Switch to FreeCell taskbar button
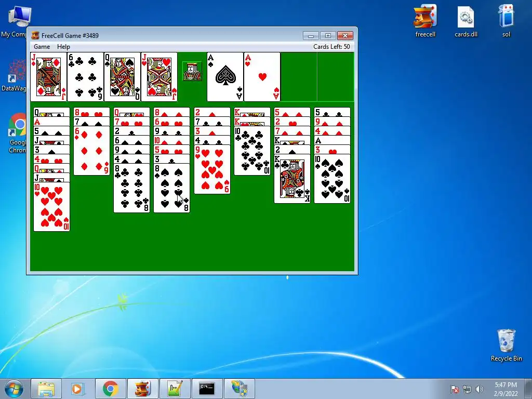Viewport: 532px width, 399px height. (142, 389)
